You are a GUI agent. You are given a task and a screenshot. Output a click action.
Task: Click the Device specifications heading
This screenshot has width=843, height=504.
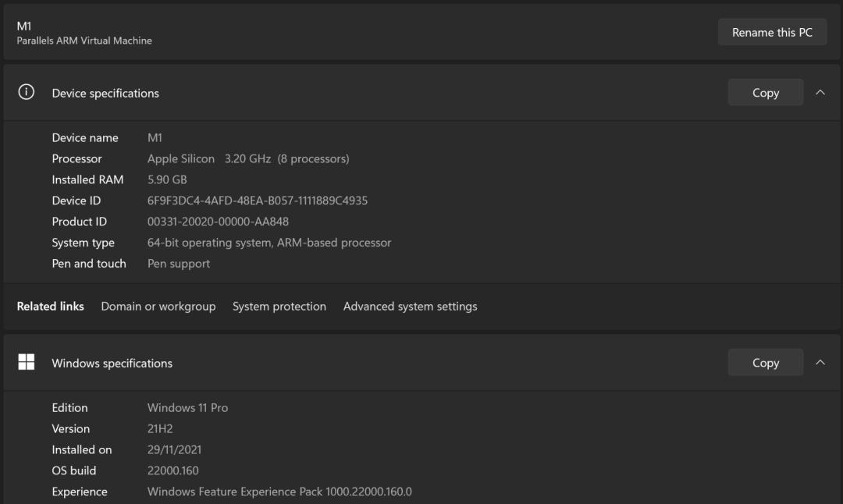105,93
